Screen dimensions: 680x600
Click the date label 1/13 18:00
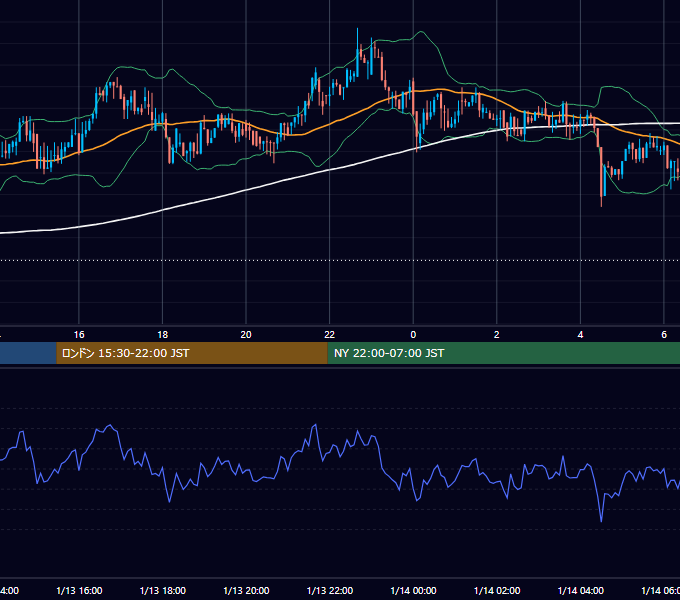[163, 590]
